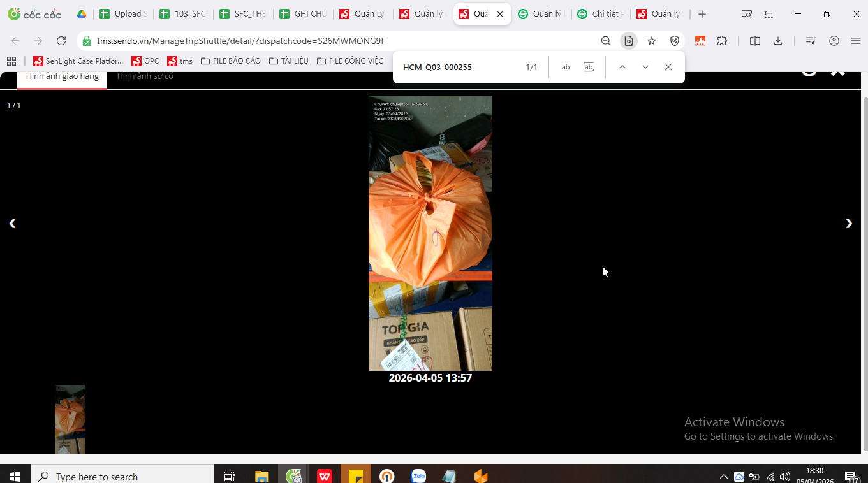This screenshot has width=868, height=483.
Task: Jump to the next find result
Action: pos(645,67)
